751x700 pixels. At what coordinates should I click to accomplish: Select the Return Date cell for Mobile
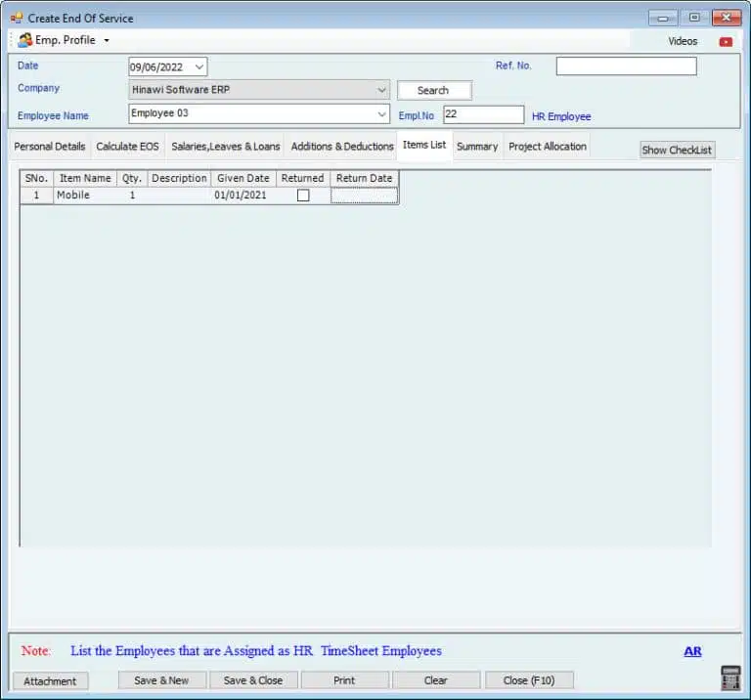(x=364, y=196)
